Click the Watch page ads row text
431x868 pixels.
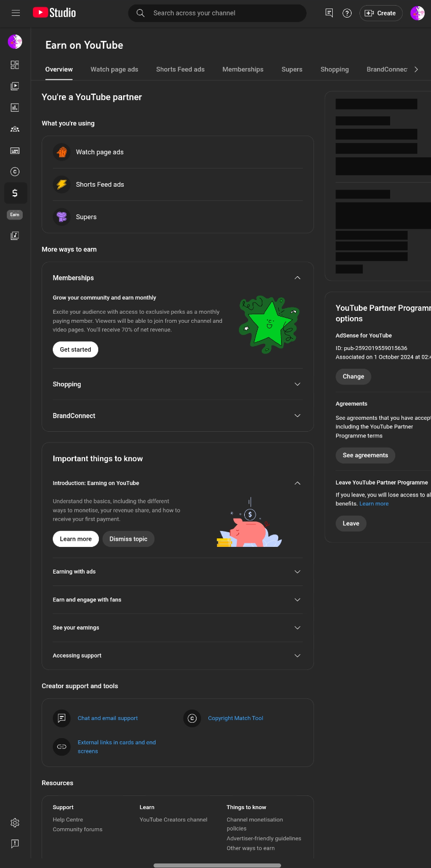point(99,152)
